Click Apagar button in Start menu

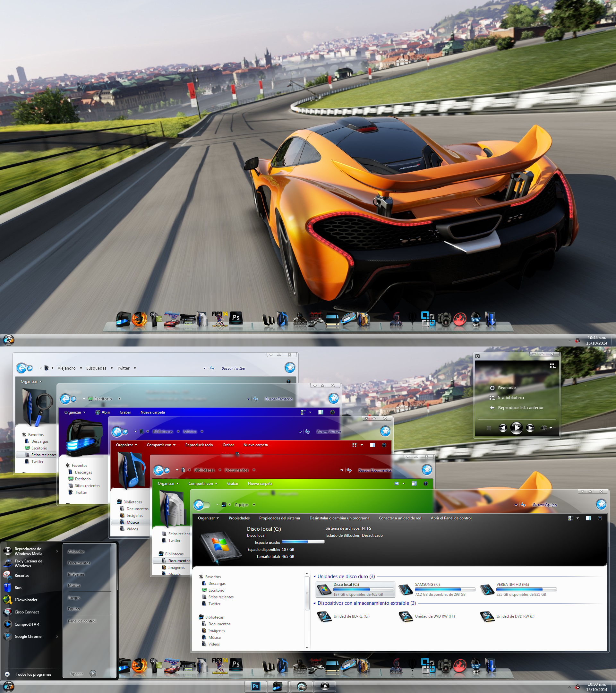click(77, 674)
